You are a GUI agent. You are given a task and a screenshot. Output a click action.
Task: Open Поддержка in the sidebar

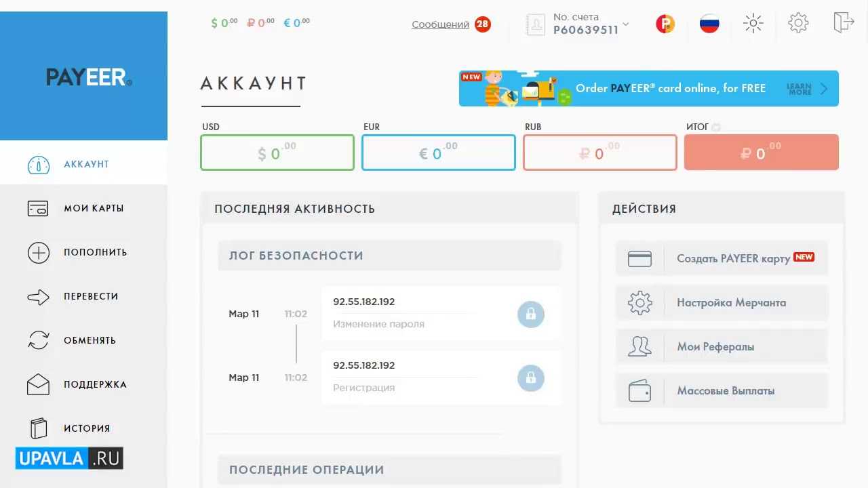coord(83,384)
